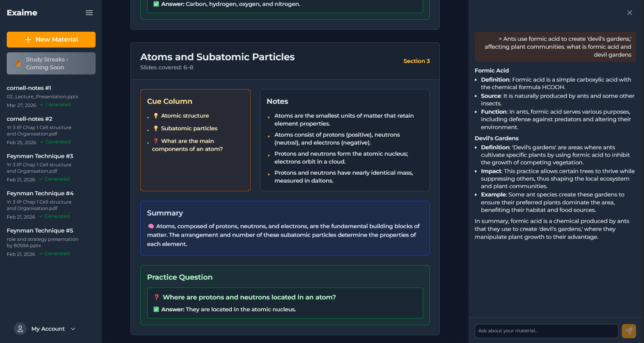Open Feynman Technique #4 material
The height and width of the screenshot is (343, 644).
coord(51,205)
